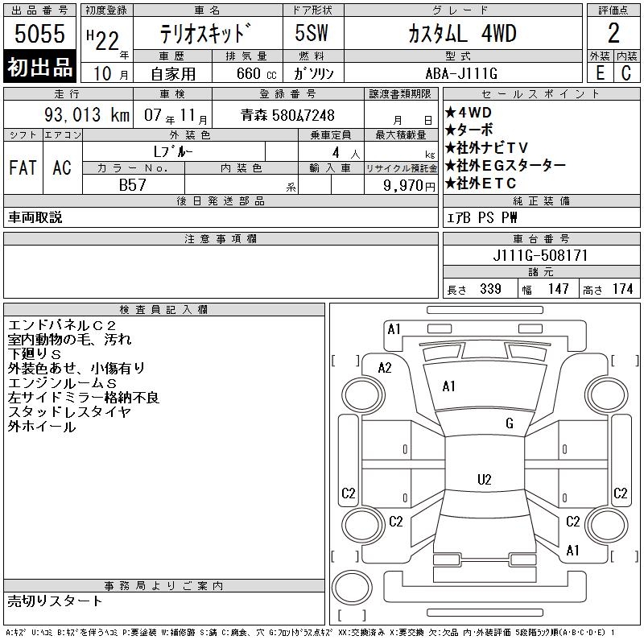This screenshot has height=644, width=644.
Task: Click the air conditioner value AC
Action: [x=62, y=167]
